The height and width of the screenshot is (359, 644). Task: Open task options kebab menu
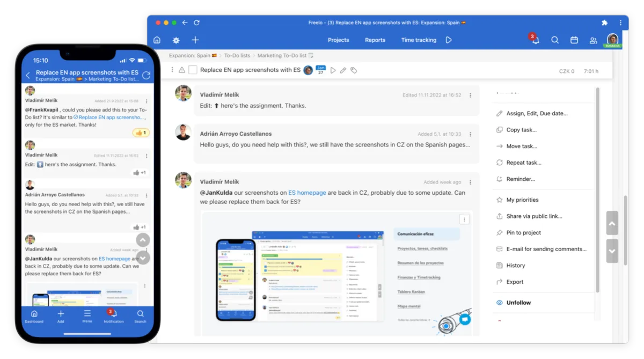pos(172,70)
